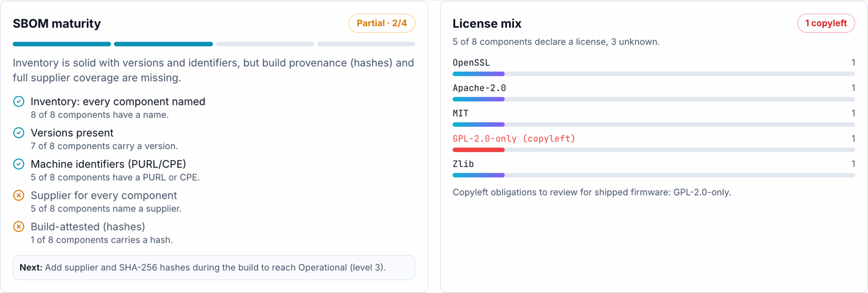Click the SBOM maturity heading
Viewport: 868px width, 293px height.
(x=57, y=24)
